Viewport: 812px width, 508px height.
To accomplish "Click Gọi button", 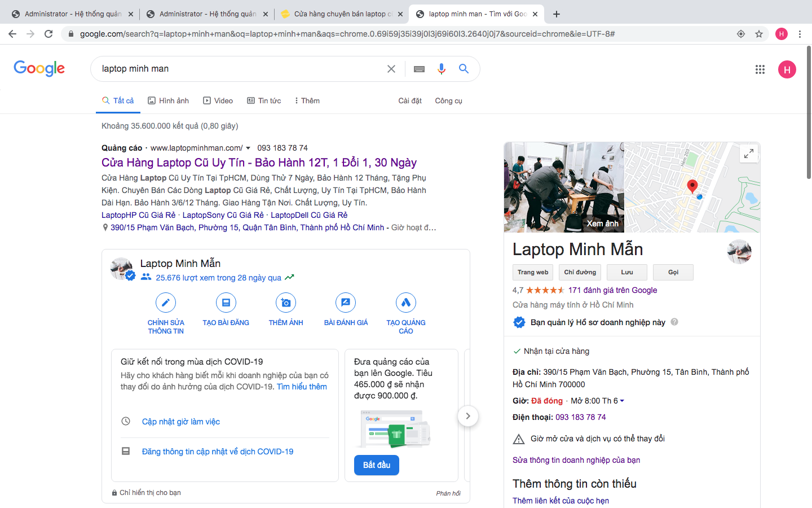I will pos(673,272).
